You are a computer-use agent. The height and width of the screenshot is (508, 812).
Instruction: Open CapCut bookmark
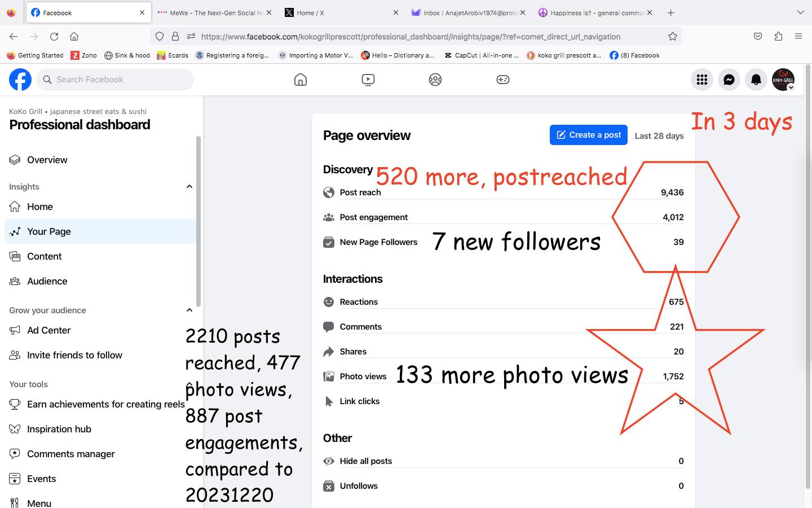(481, 55)
